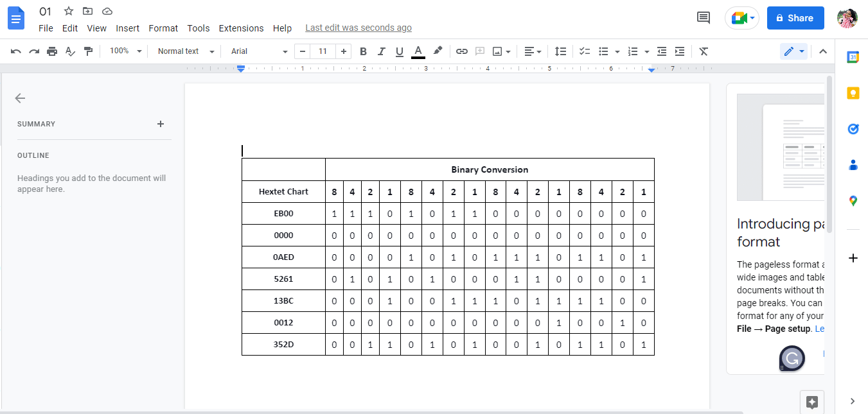This screenshot has height=414, width=868.
Task: Apply a numbered list
Action: tap(633, 51)
